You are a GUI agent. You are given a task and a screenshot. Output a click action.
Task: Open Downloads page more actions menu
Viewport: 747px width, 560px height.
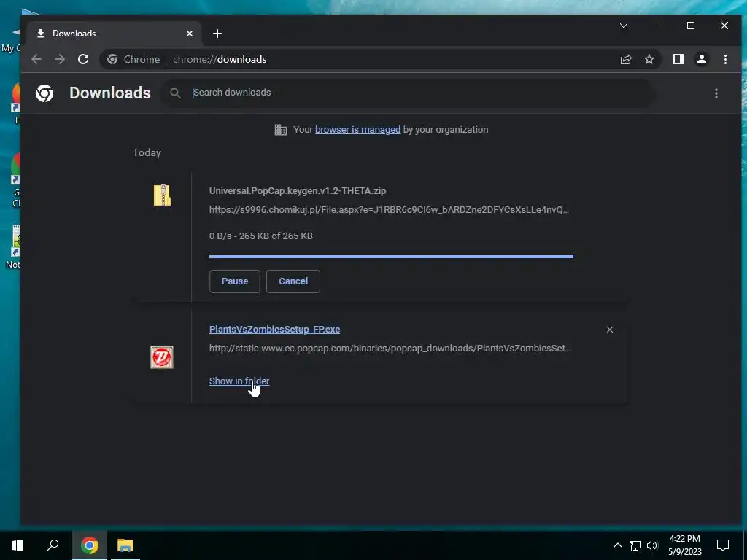716,93
